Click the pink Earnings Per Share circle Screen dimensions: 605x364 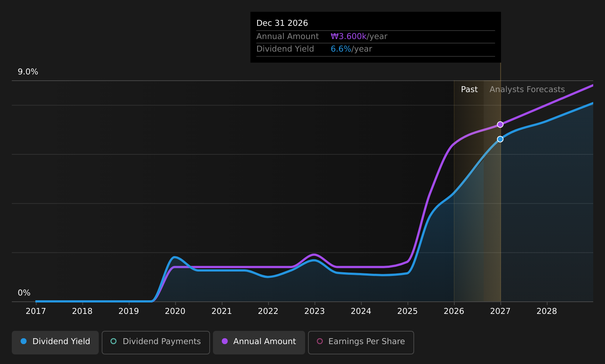(x=320, y=341)
